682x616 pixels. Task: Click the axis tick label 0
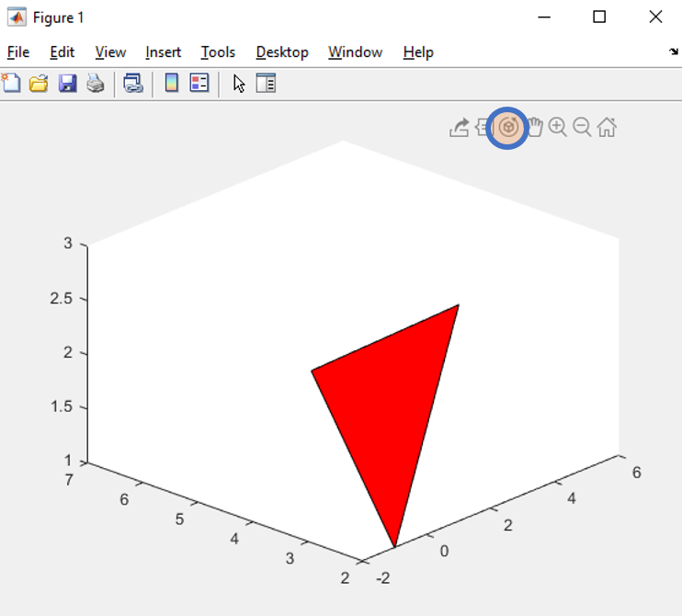(x=444, y=551)
